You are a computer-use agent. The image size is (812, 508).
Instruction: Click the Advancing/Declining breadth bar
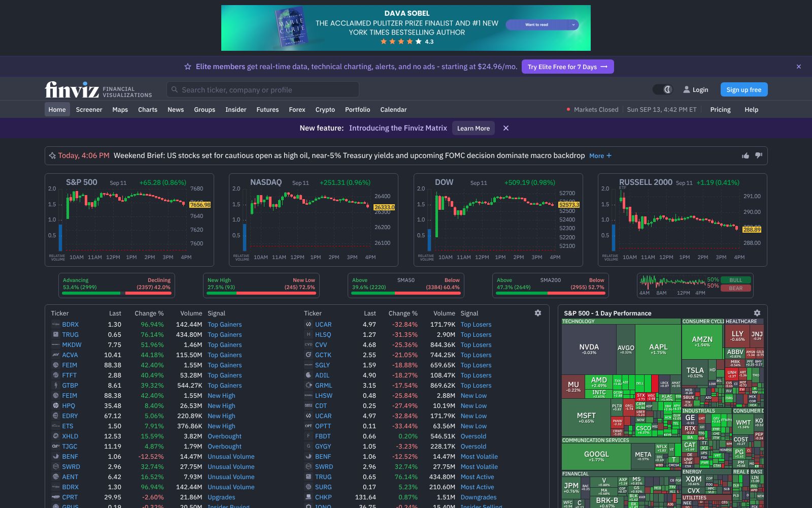coord(117,285)
